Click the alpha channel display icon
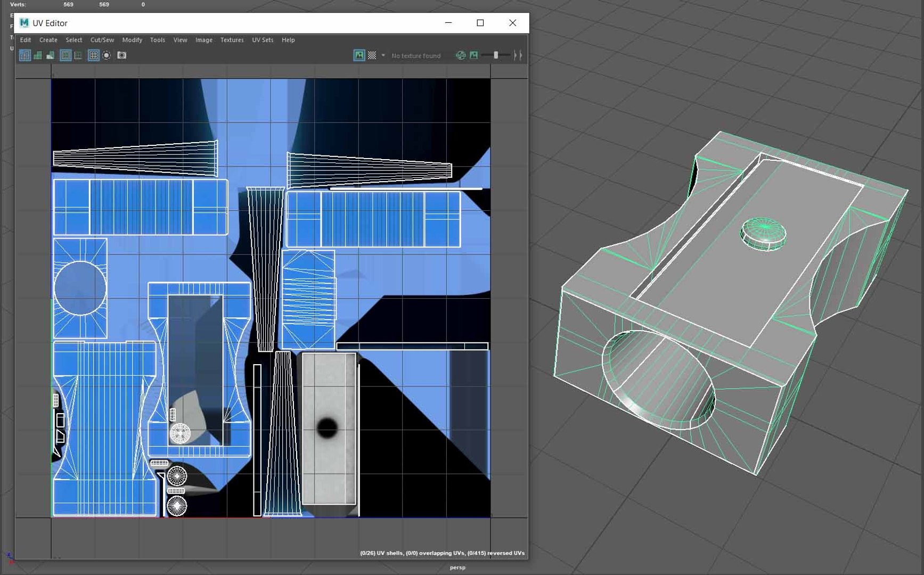The width and height of the screenshot is (924, 575). point(473,55)
